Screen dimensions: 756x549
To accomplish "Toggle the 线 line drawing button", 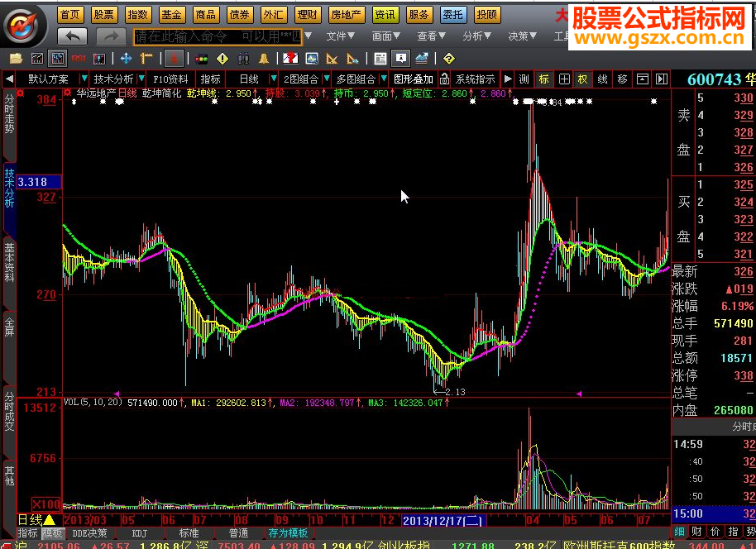I will 602,79.
